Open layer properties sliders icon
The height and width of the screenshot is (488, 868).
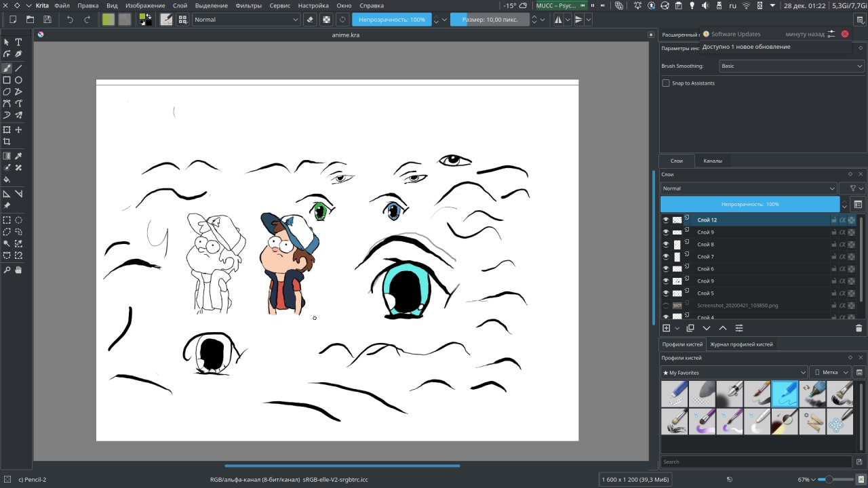pos(738,328)
